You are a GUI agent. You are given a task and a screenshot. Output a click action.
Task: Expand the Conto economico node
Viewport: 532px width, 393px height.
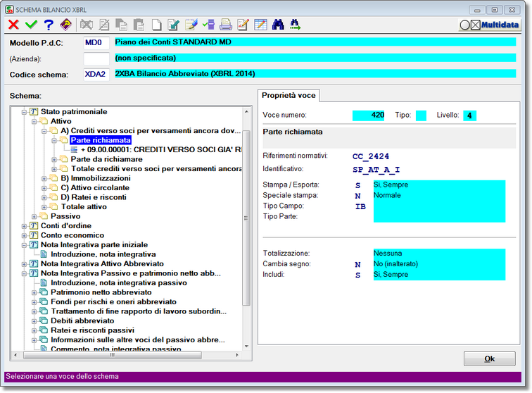[x=24, y=235]
